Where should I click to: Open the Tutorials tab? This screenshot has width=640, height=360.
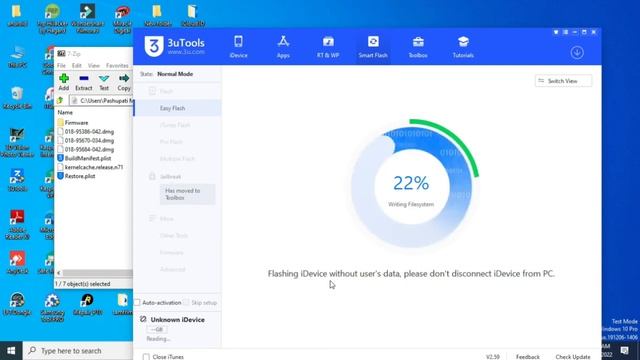tap(463, 47)
